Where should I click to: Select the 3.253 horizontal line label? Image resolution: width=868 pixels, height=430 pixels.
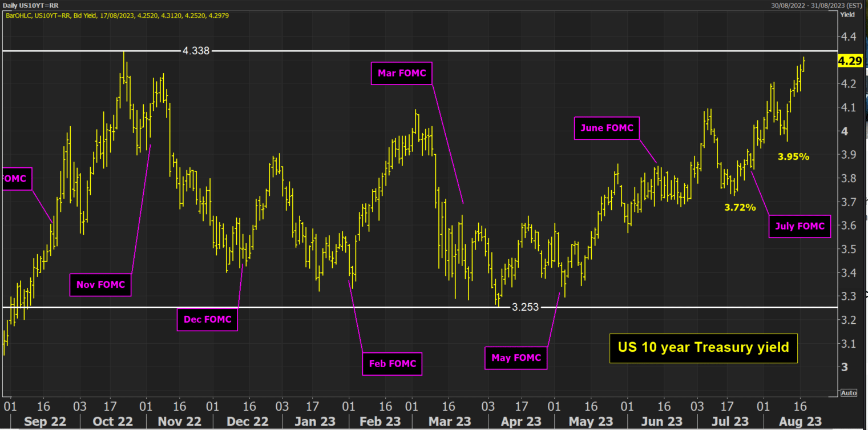click(x=525, y=307)
